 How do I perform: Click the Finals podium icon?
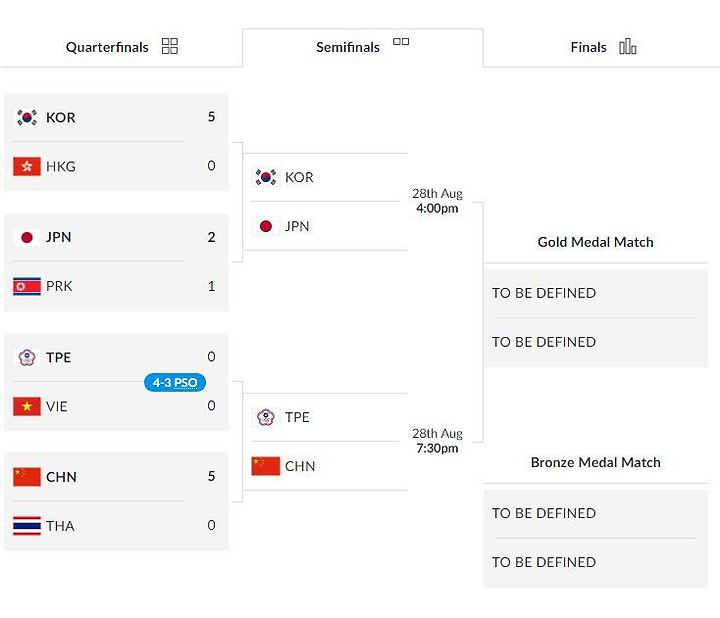click(x=627, y=46)
